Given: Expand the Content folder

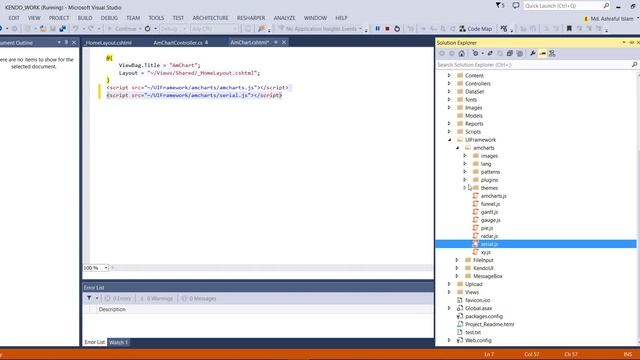Looking at the screenshot, I should point(449,76).
